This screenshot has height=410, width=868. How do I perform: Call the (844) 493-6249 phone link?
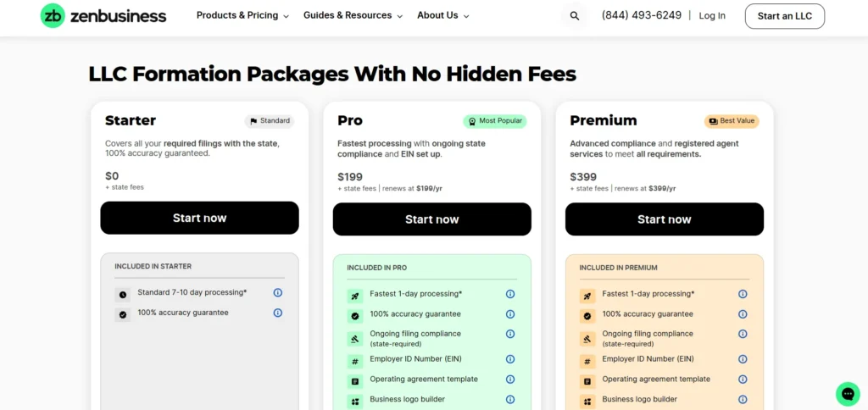coord(641,16)
